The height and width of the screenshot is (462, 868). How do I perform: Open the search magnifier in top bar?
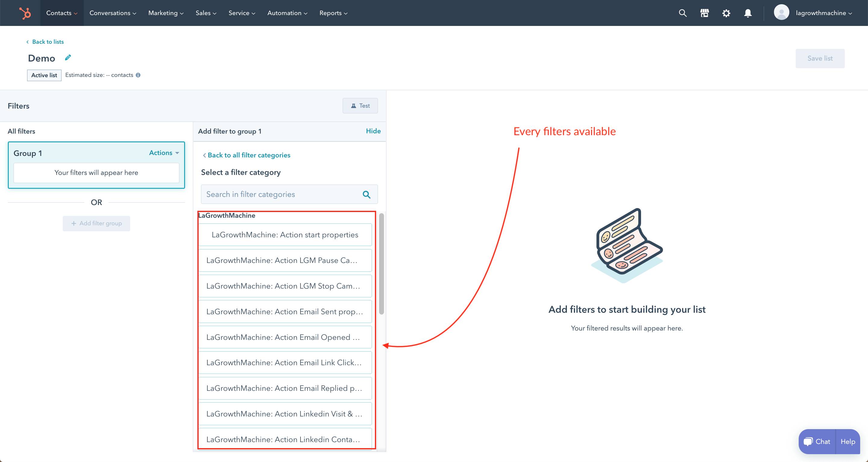[683, 13]
